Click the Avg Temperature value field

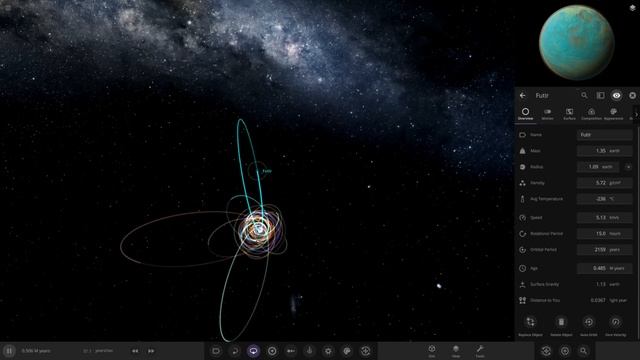point(604,199)
